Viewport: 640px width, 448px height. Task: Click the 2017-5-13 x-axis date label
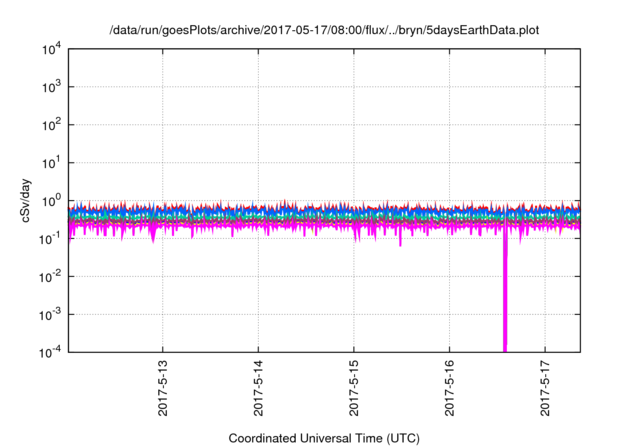click(162, 388)
